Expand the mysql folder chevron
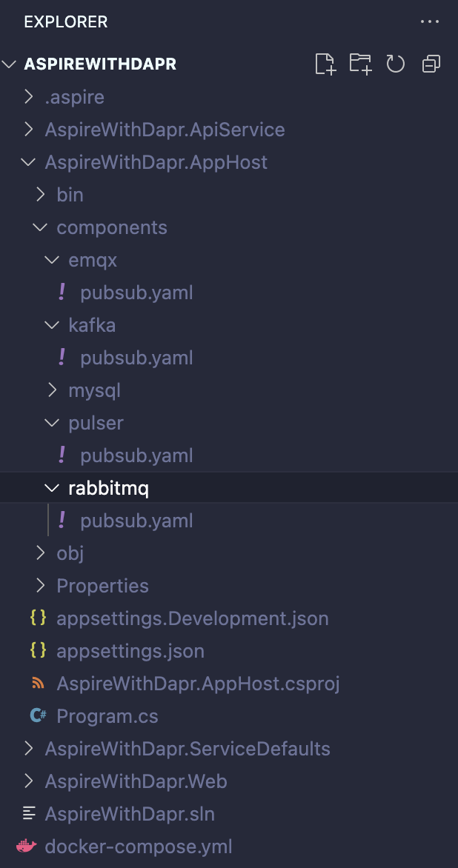 52,390
